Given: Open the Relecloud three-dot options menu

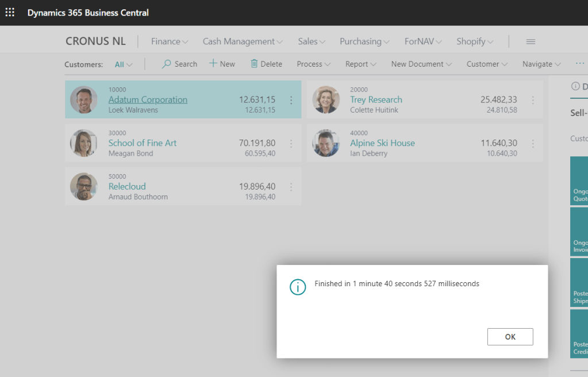Looking at the screenshot, I should pos(291,187).
